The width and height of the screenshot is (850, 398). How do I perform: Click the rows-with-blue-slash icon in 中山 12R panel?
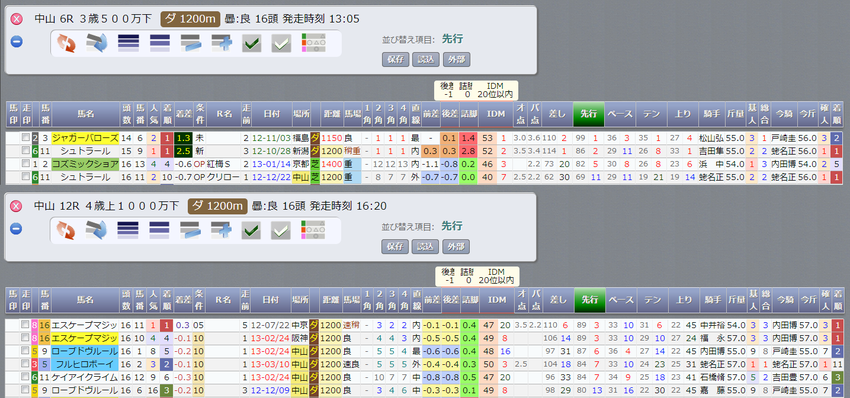190,230
